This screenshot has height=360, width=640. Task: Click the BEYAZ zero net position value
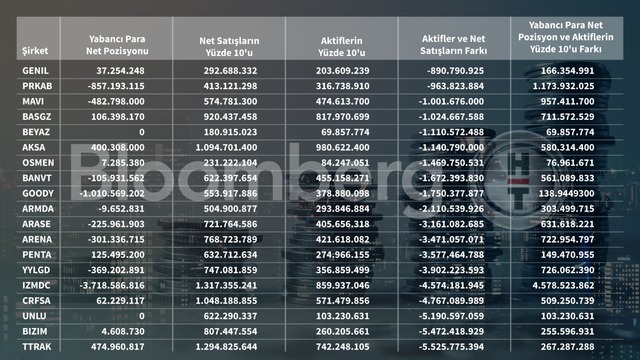pos(142,132)
